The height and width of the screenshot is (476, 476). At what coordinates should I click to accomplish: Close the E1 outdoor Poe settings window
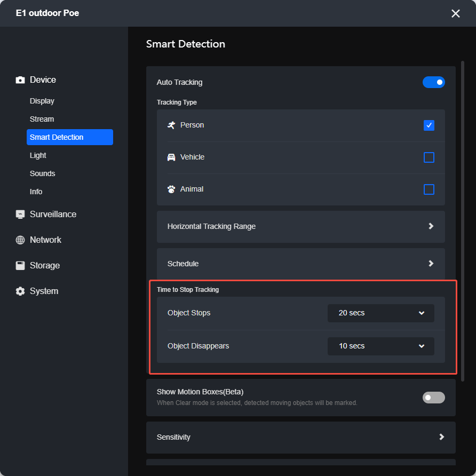[x=455, y=13]
